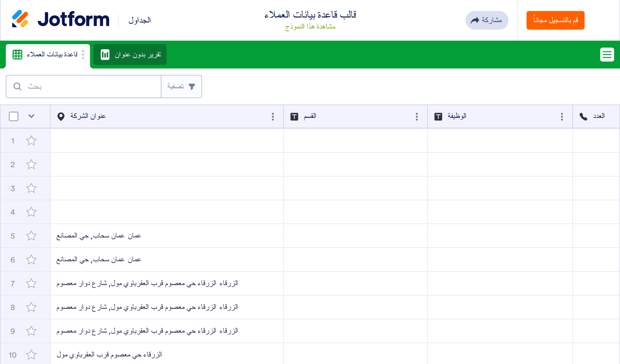This screenshot has width=620, height=364.
Task: Click the Jotform logo icon
Action: click(x=20, y=19)
